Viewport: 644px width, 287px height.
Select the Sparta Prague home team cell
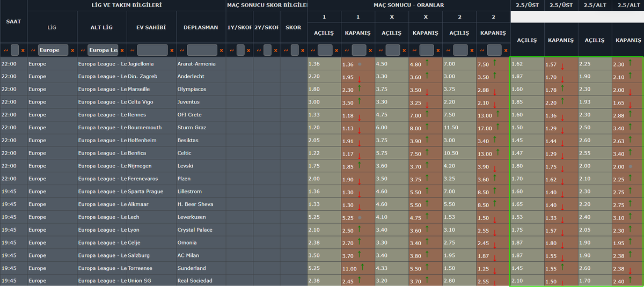[152, 192]
